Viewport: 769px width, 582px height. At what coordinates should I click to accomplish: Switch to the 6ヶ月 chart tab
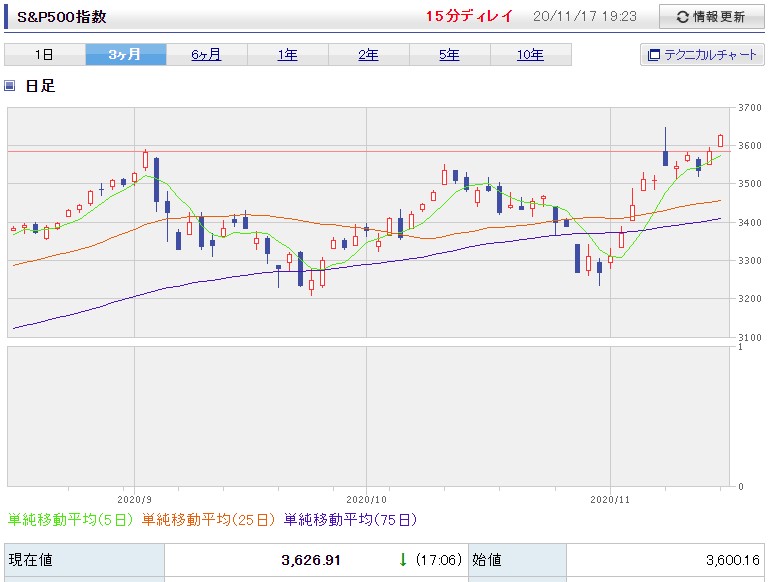coord(206,54)
